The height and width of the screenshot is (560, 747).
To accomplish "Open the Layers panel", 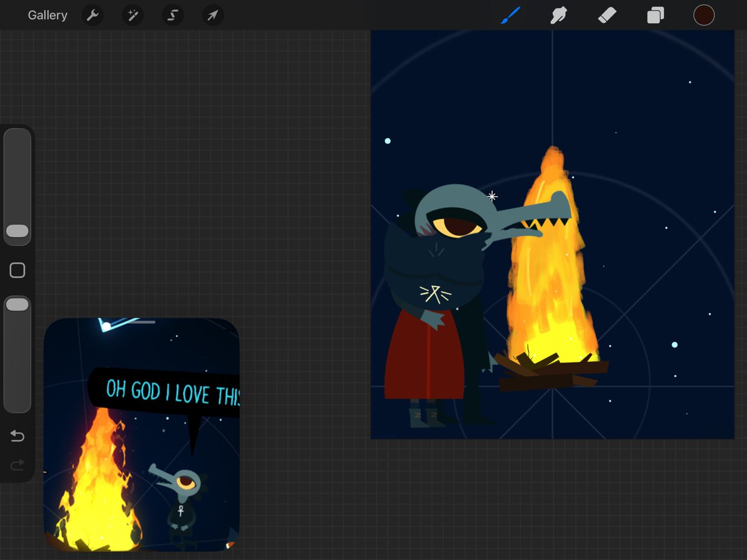I will click(x=655, y=16).
